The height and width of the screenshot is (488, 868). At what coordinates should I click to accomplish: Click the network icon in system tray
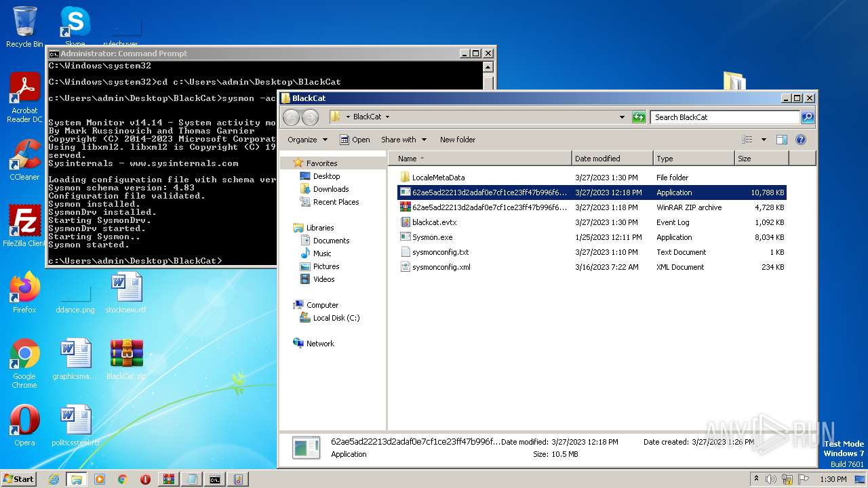(x=787, y=479)
